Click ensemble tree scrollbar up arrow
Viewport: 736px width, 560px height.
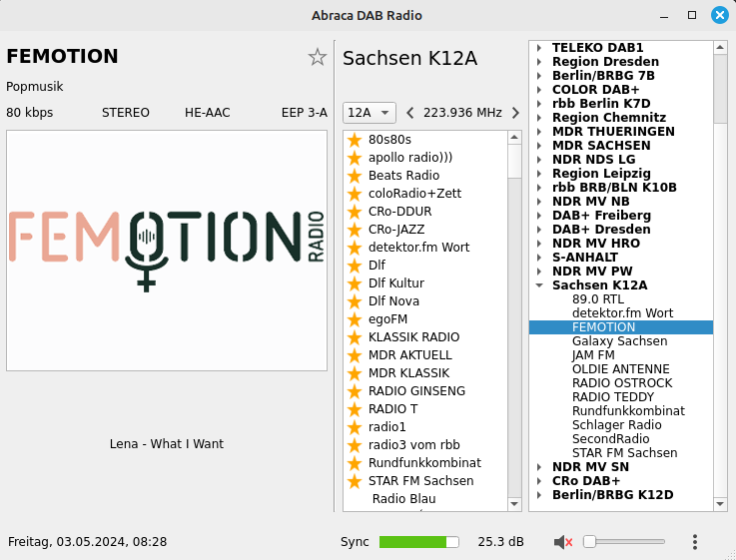coord(720,47)
